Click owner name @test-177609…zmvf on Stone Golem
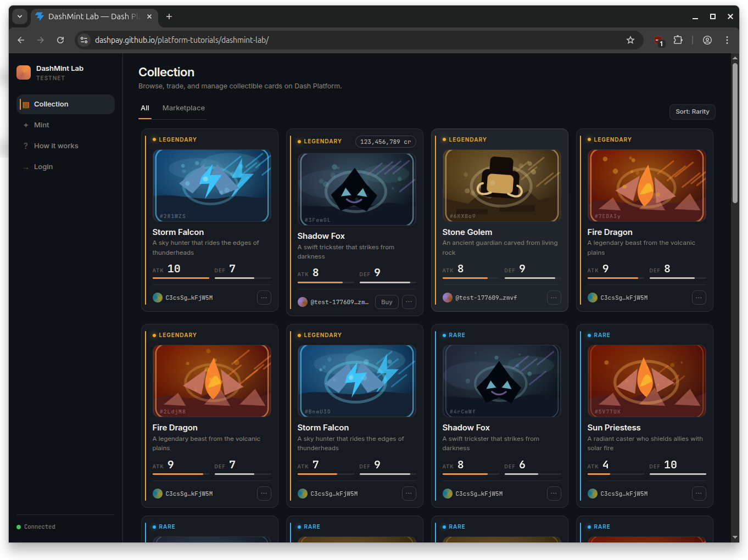Screen dimensions: 748x560 [x=486, y=298]
